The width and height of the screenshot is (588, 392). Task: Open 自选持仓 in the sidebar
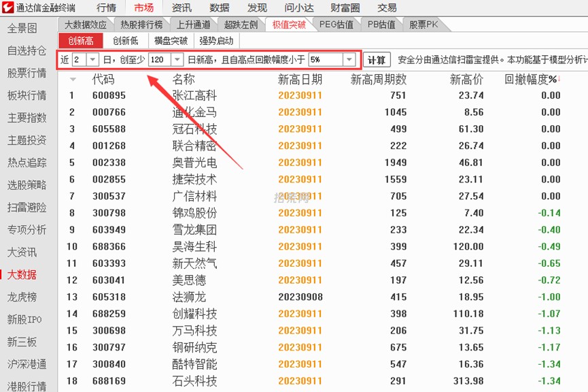(27, 50)
